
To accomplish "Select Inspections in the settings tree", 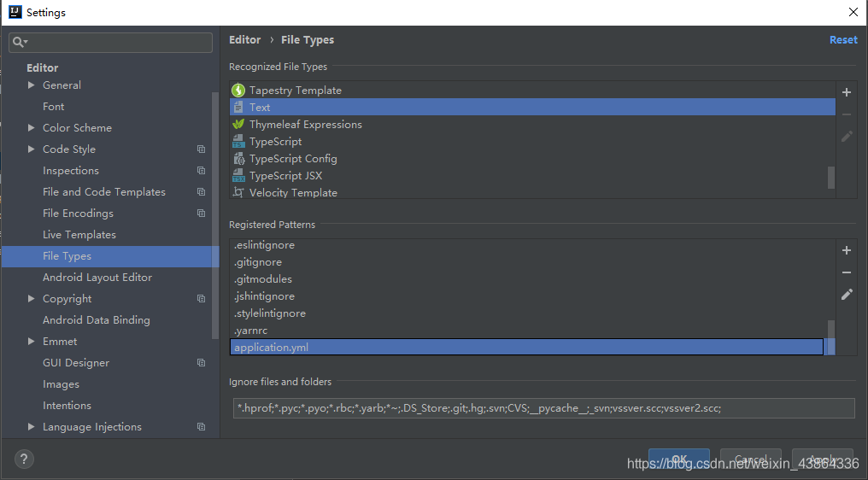I will coord(71,171).
